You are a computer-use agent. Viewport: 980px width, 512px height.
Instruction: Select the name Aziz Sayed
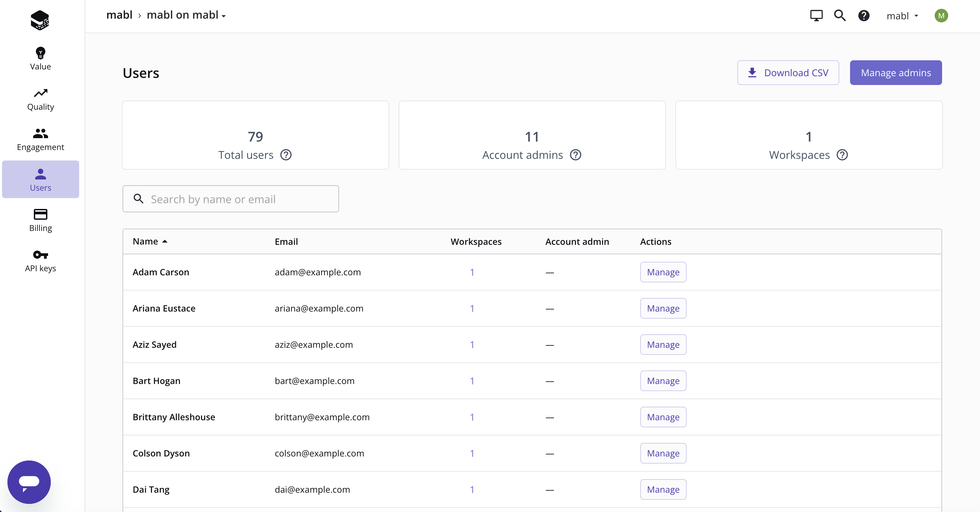(154, 344)
